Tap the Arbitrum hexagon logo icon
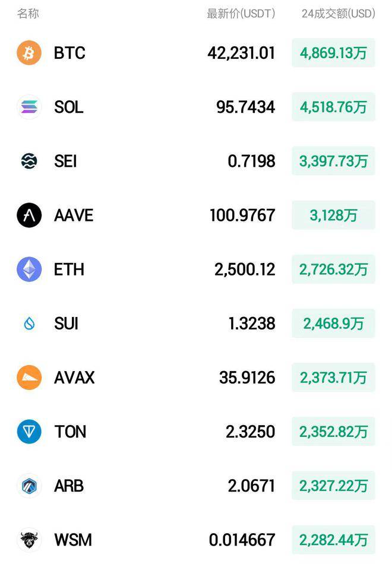392x564 pixels. click(29, 486)
